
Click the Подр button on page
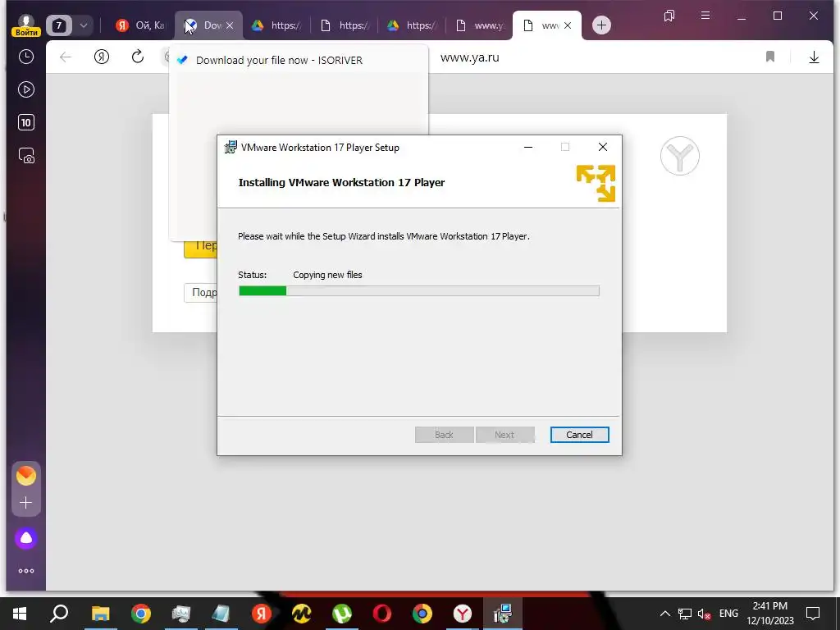(x=200, y=293)
